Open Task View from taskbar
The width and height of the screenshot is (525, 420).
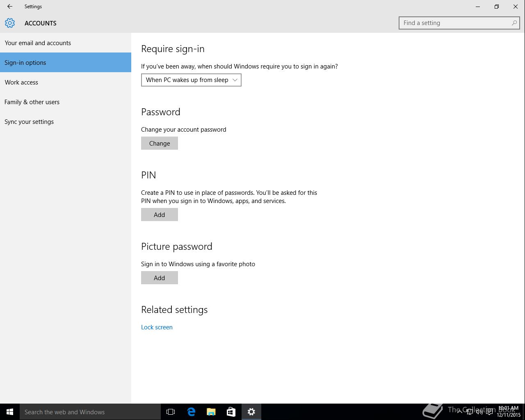[171, 412]
